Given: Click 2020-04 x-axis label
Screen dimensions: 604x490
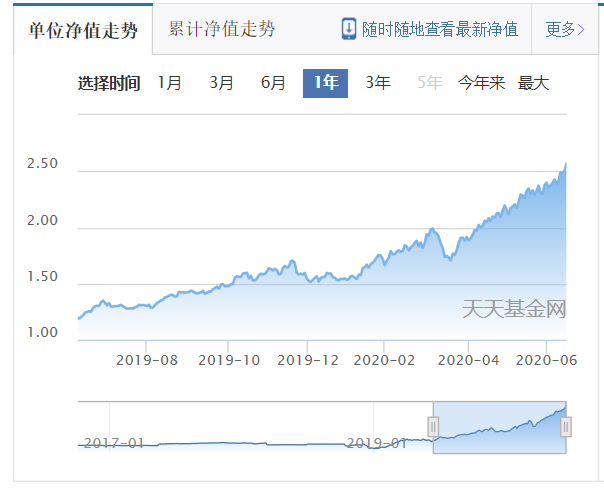Looking at the screenshot, I should pyautogui.click(x=468, y=360).
